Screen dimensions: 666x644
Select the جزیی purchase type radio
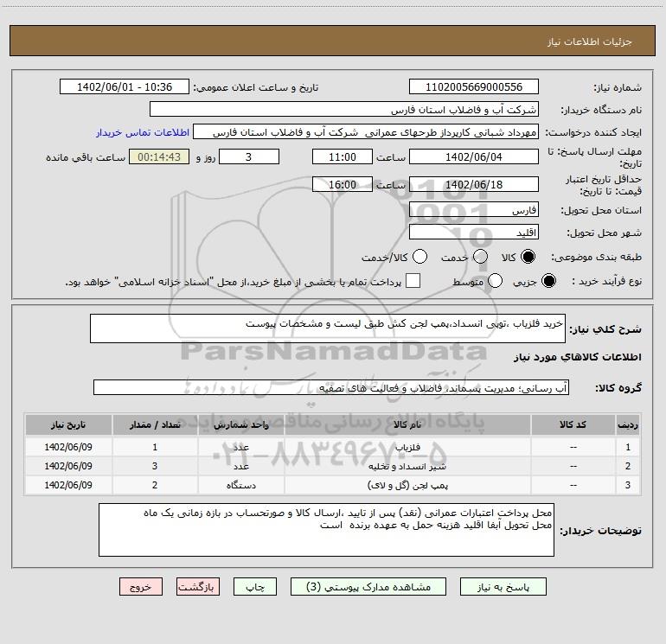click(x=548, y=281)
